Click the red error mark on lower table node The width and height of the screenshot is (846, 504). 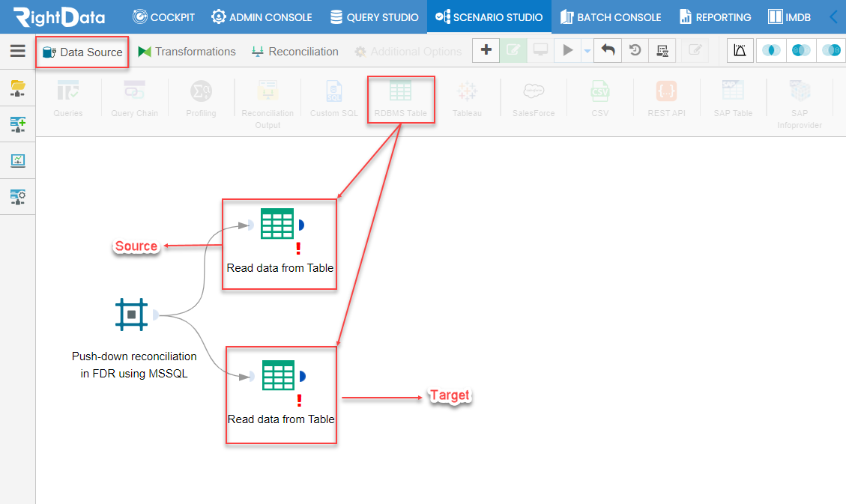tap(299, 401)
